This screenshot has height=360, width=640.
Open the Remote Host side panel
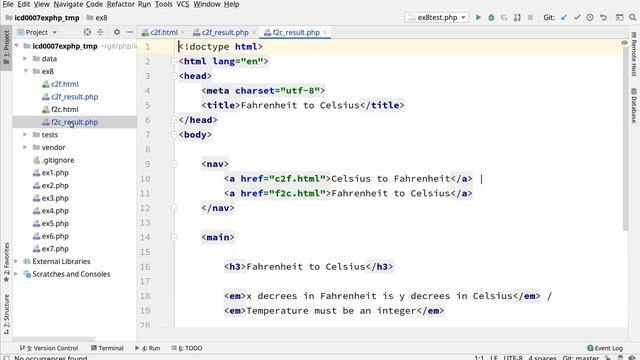pos(634,54)
